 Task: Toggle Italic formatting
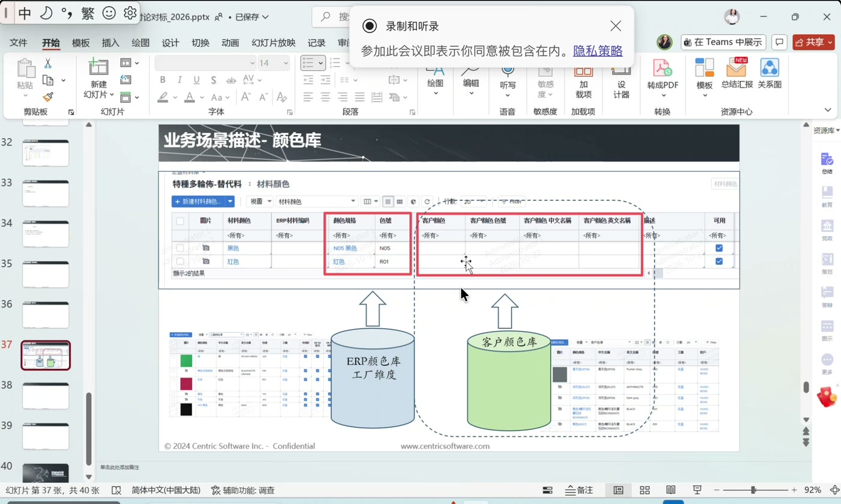[x=180, y=80]
